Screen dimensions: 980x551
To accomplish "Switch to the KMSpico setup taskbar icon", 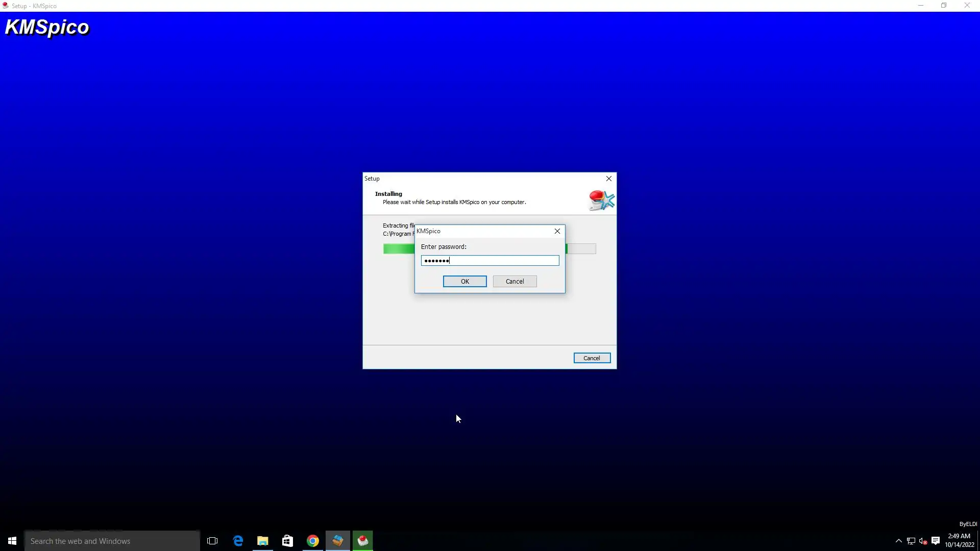I will (x=363, y=541).
